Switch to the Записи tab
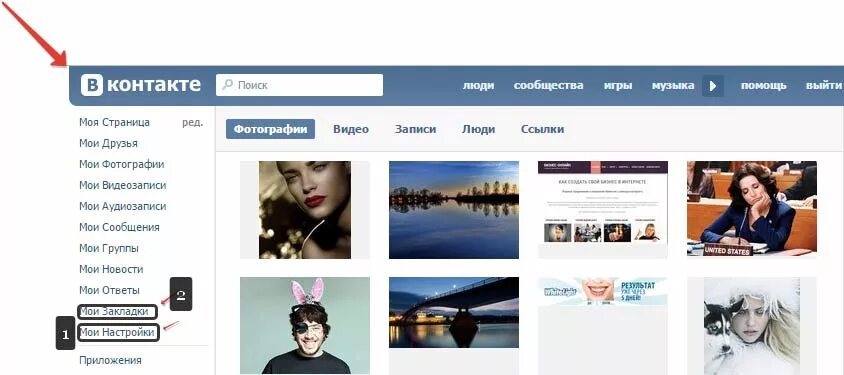The height and width of the screenshot is (375, 844). click(x=415, y=129)
